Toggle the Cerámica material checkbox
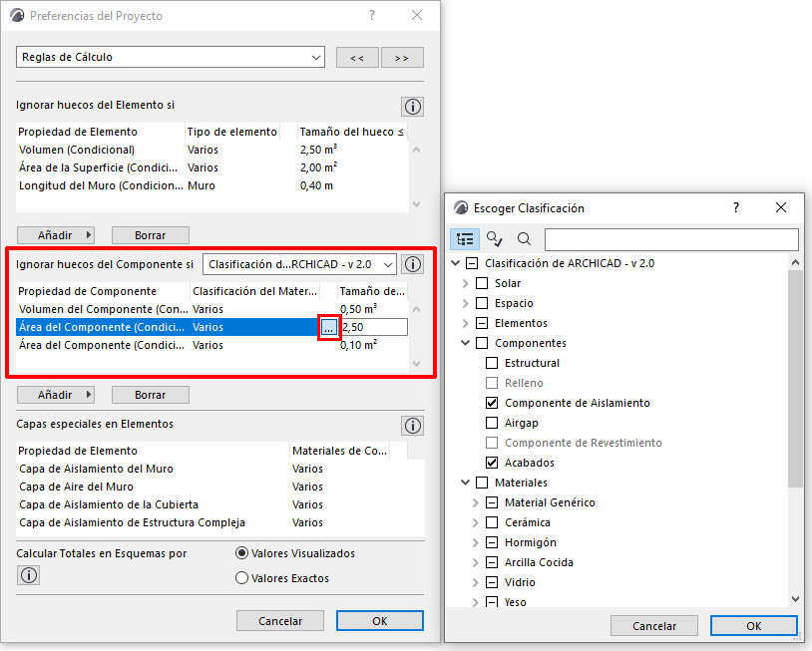812x651 pixels. click(492, 522)
